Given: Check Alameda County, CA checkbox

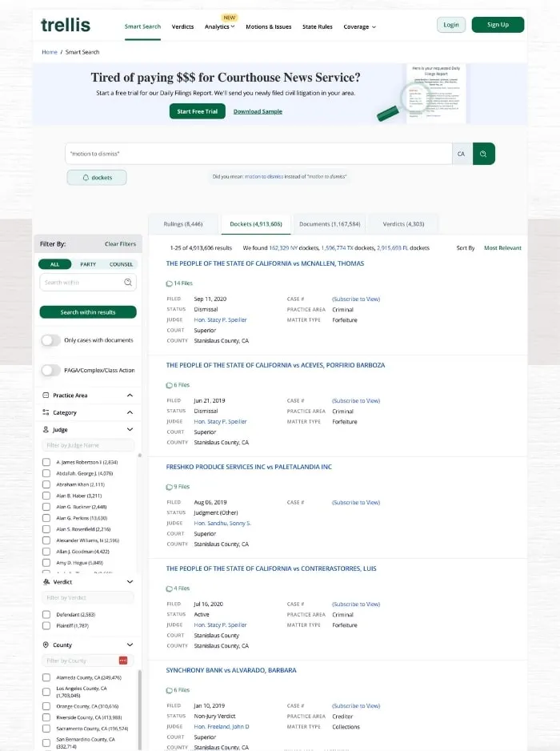Looking at the screenshot, I should [46, 677].
